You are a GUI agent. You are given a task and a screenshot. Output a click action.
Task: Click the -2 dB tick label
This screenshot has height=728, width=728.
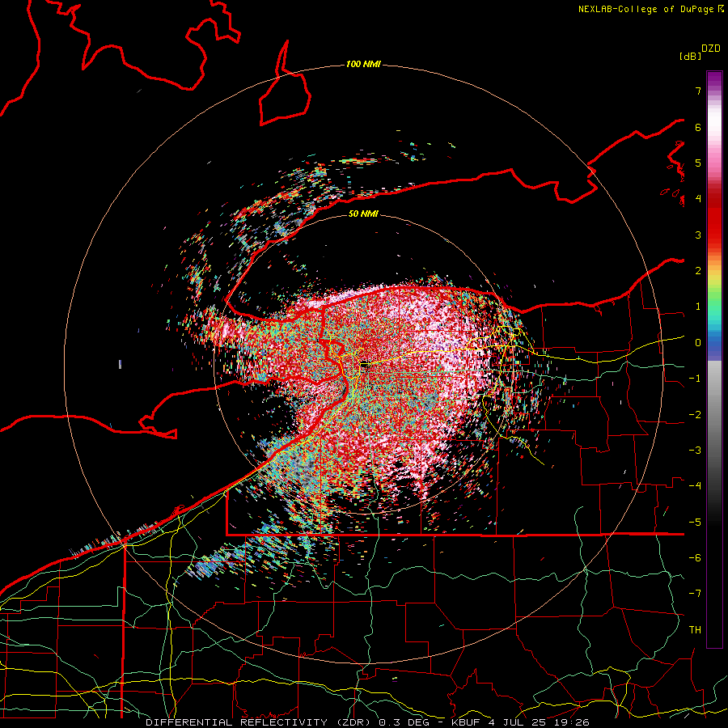coord(695,414)
